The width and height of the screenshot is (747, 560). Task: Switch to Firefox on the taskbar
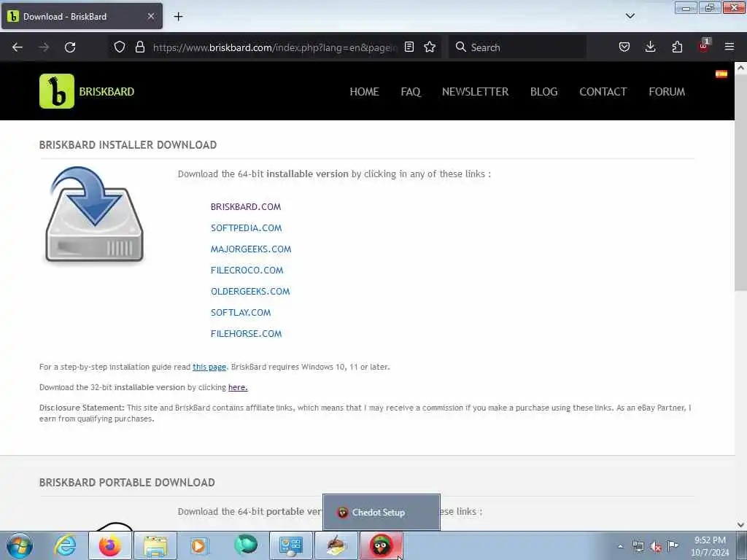(x=109, y=545)
